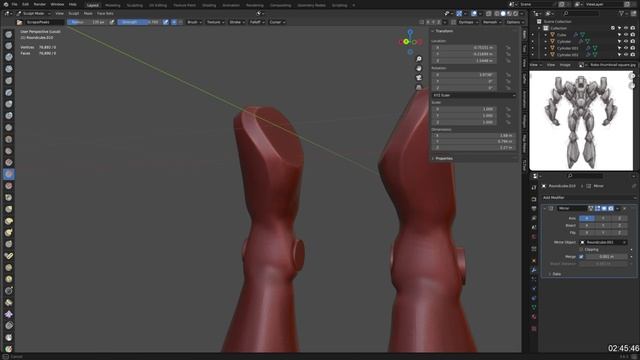Open the Options popover button
640x360 pixels.
point(515,22)
